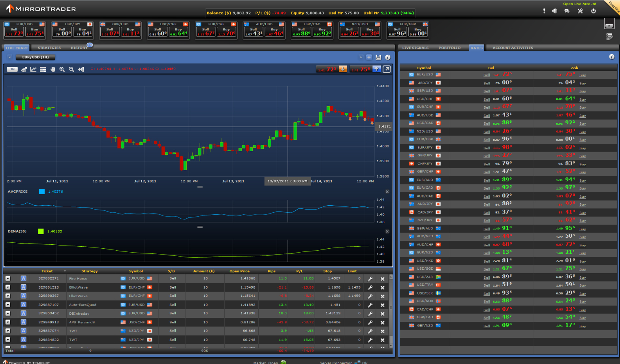620x364 pixels.
Task: Close the Fire Horse position
Action: pyautogui.click(x=382, y=279)
